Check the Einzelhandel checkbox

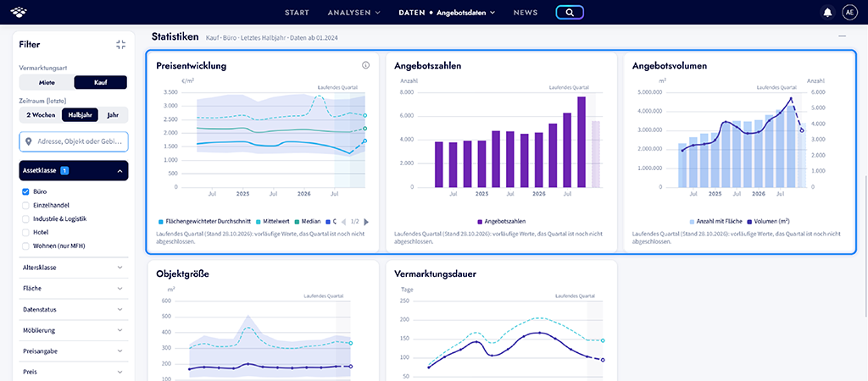(25, 205)
